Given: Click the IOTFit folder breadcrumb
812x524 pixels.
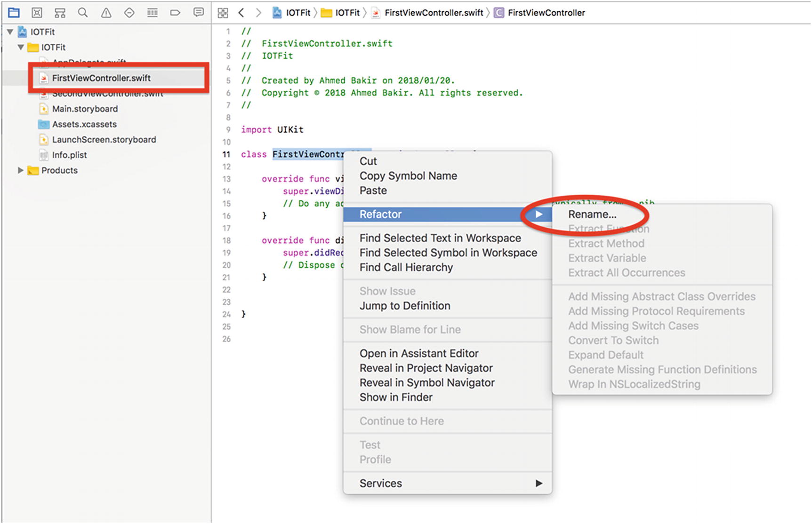Looking at the screenshot, I should tap(340, 13).
